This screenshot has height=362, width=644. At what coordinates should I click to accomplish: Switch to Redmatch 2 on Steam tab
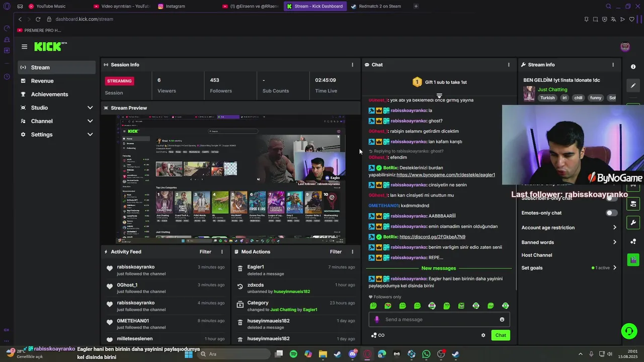click(x=380, y=6)
